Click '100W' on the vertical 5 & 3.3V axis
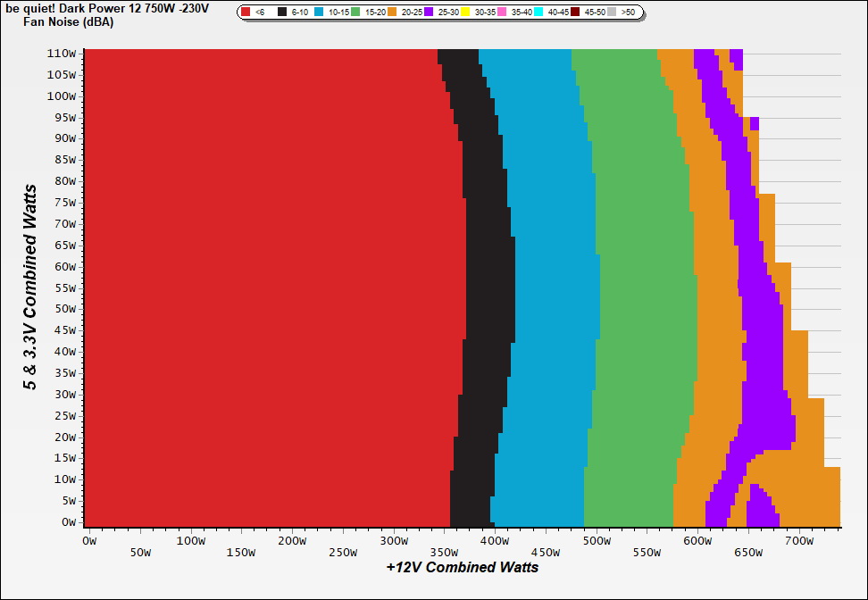Viewport: 868px width, 600px height. point(62,96)
